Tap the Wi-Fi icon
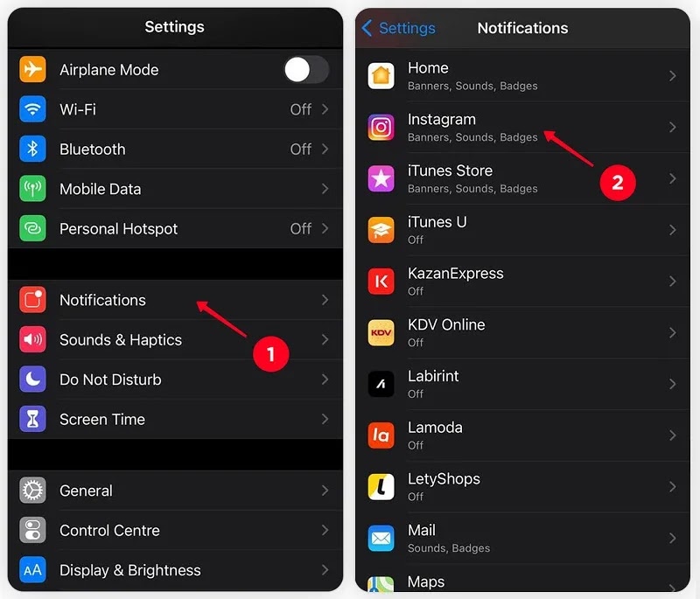The height and width of the screenshot is (599, 700). 32,108
